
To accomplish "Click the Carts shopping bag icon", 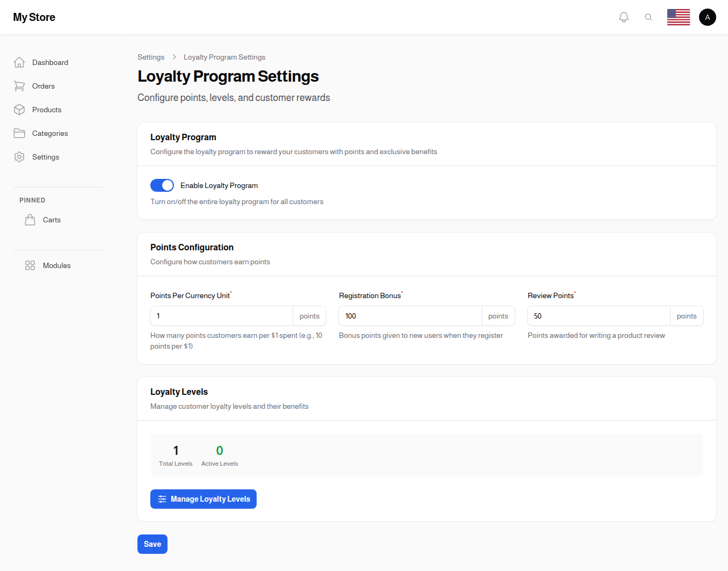I will [x=30, y=220].
